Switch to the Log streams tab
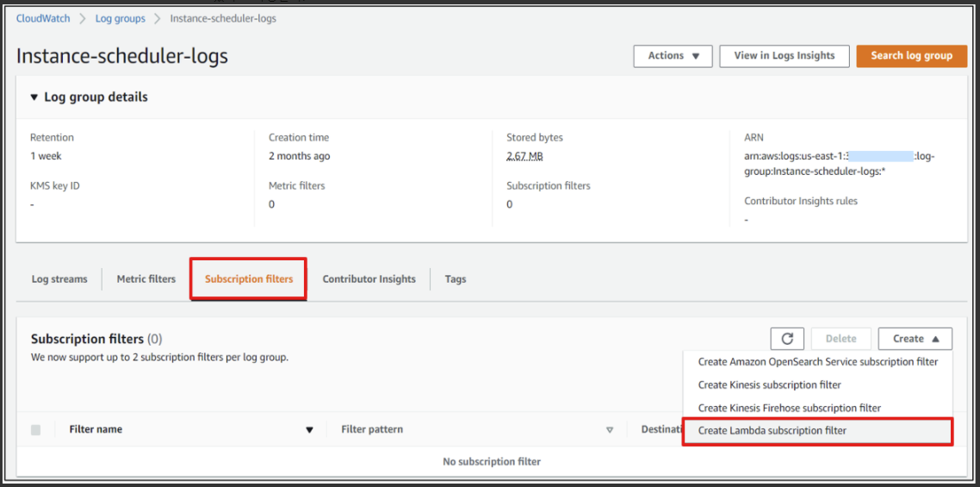Viewport: 980px width, 487px height. [59, 279]
